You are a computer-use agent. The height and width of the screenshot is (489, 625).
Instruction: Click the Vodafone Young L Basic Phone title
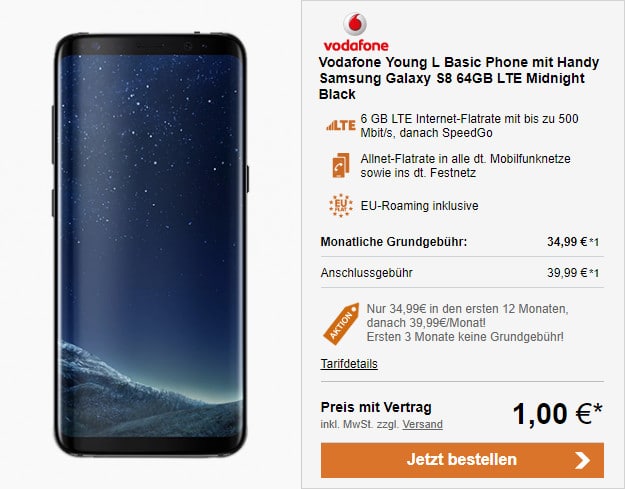click(x=459, y=79)
